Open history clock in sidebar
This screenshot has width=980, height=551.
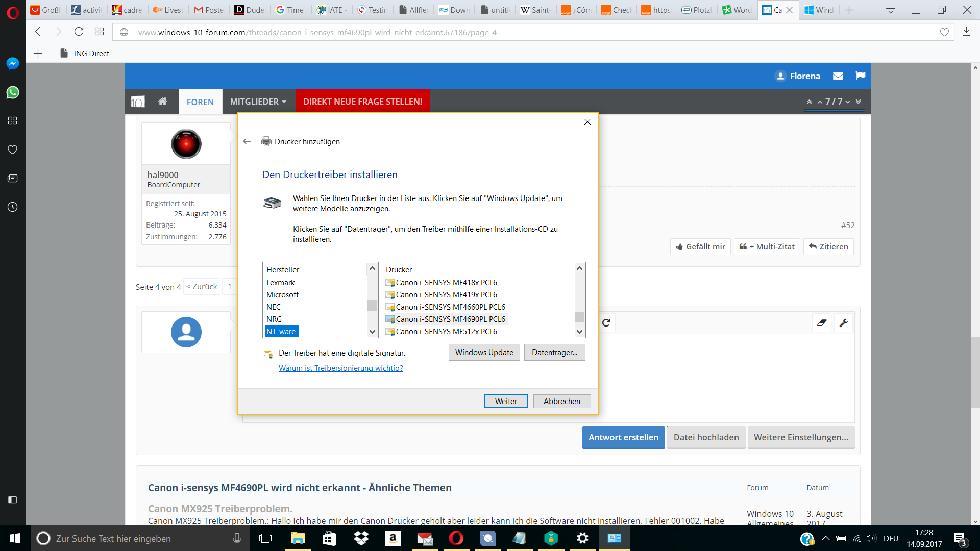[x=13, y=207]
